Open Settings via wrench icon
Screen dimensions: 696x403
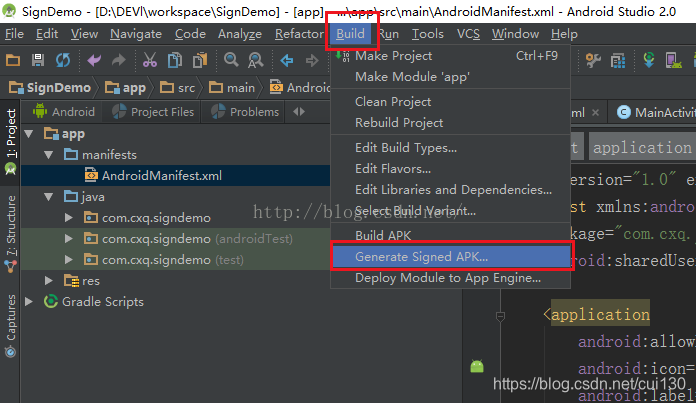(x=593, y=60)
